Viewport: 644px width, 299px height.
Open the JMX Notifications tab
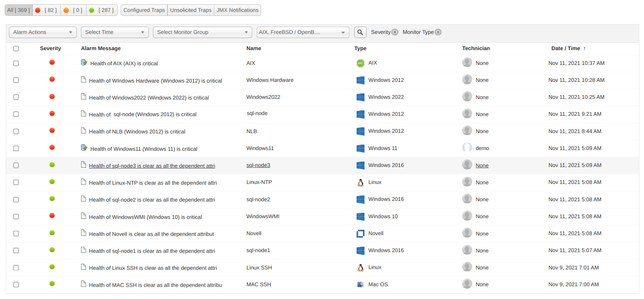pyautogui.click(x=237, y=10)
